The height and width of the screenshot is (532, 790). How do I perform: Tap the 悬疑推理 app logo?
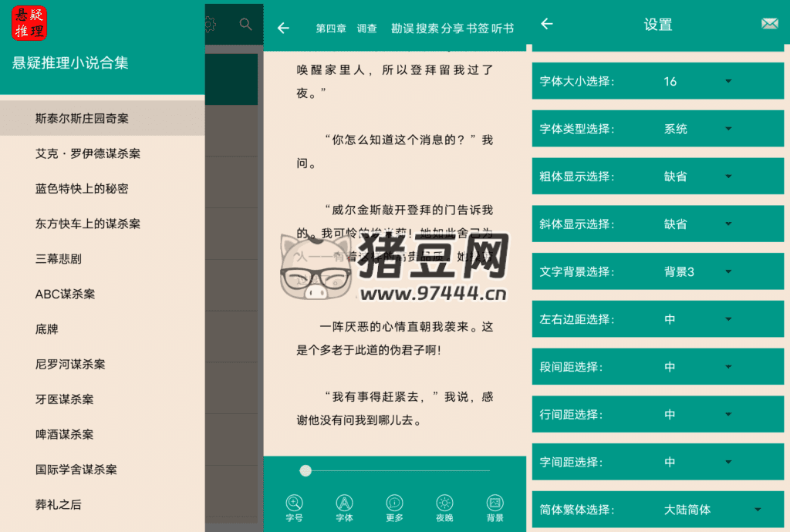(x=29, y=23)
